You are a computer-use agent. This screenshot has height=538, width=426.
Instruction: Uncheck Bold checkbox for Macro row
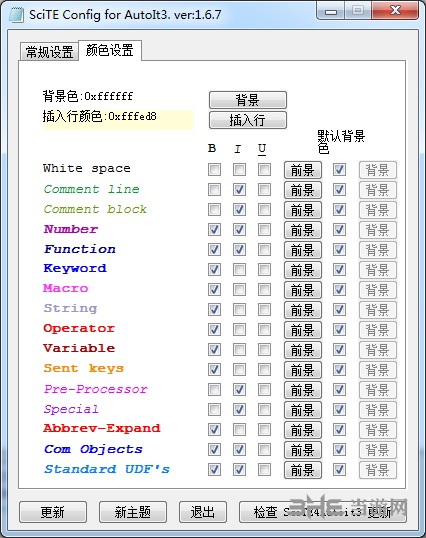pos(214,290)
